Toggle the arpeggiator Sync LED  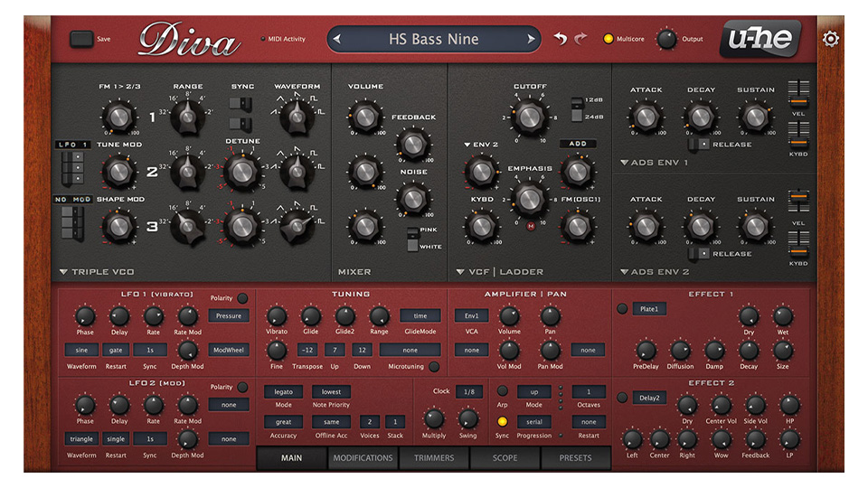[502, 422]
